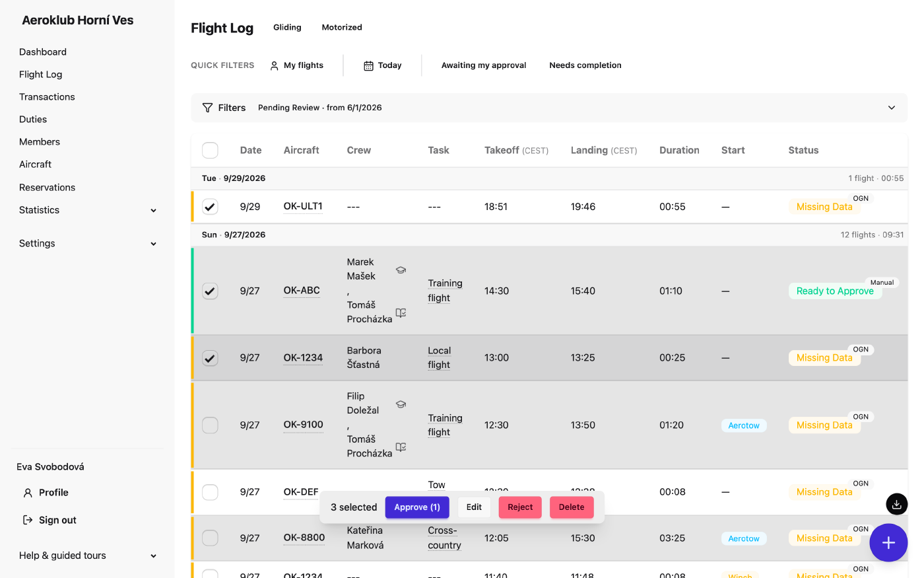Expand the Filters panel chevron

tap(892, 108)
